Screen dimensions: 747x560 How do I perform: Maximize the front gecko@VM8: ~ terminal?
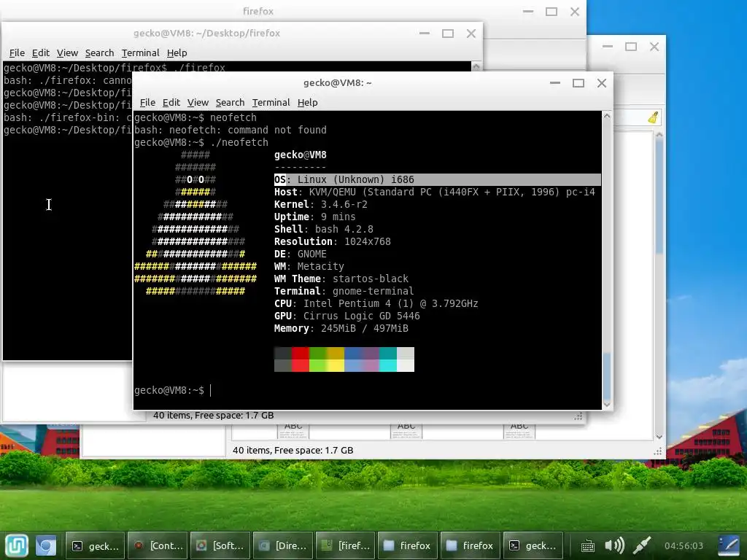click(x=578, y=83)
